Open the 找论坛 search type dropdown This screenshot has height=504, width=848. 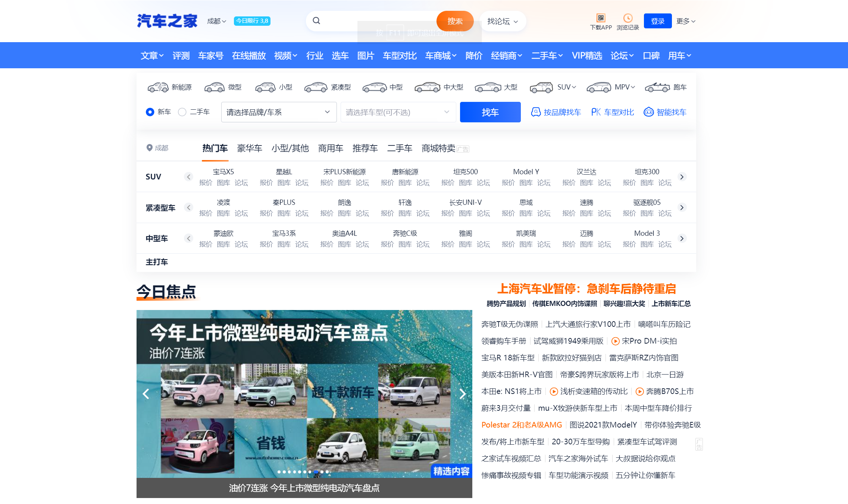503,21
